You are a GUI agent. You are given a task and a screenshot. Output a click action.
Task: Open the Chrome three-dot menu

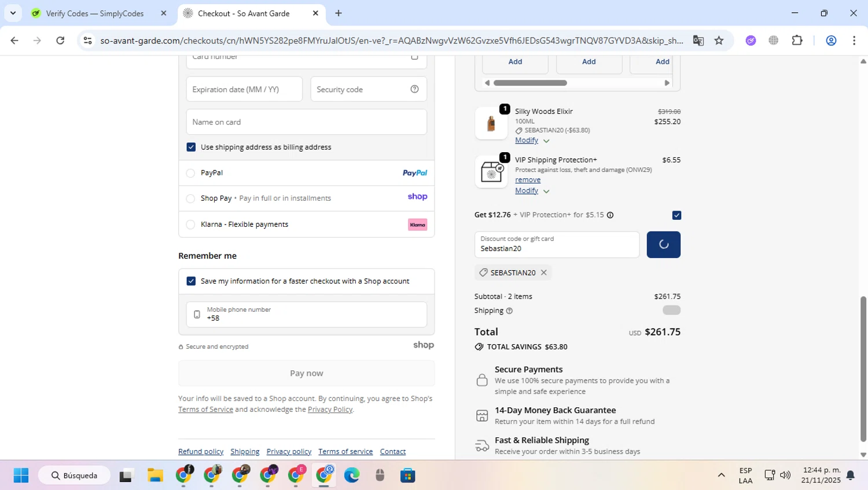[854, 40]
